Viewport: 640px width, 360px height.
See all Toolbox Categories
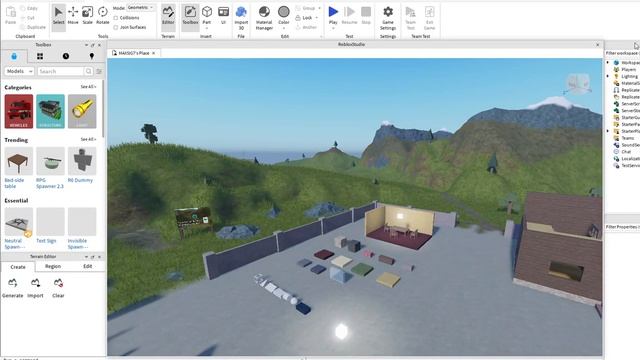[88, 87]
